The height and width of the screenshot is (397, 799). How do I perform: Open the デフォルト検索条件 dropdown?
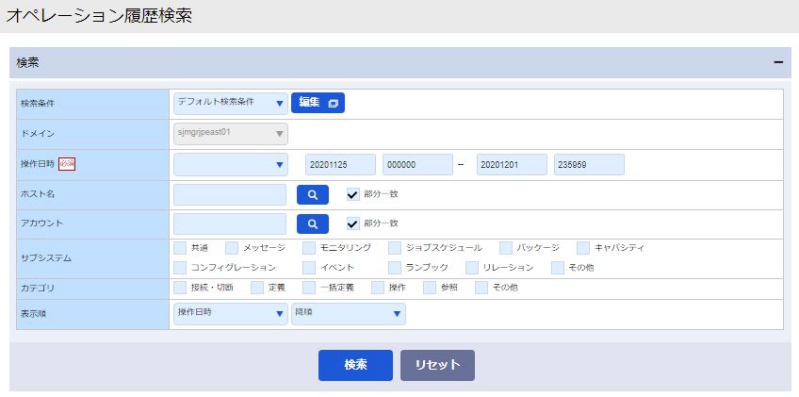(230, 103)
